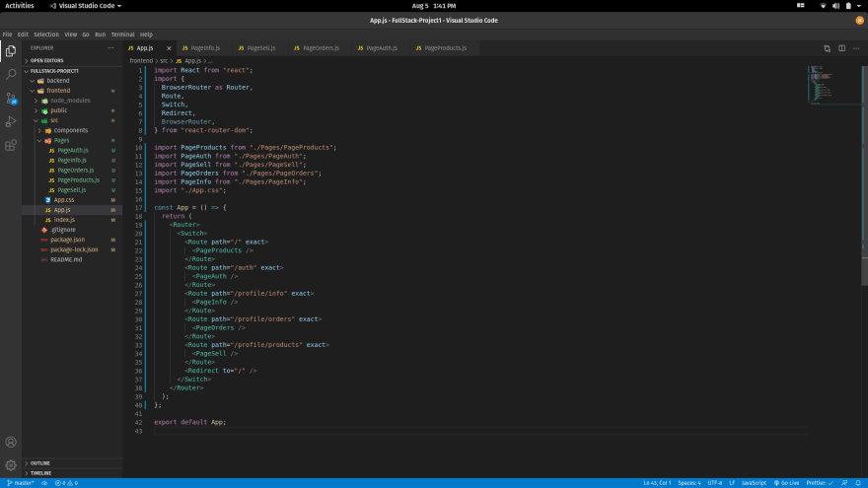
Task: Click the Split Editor Right icon
Action: tap(841, 48)
